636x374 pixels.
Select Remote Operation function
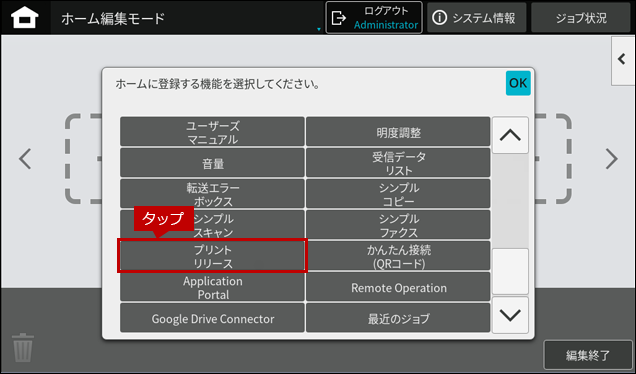[x=398, y=287]
